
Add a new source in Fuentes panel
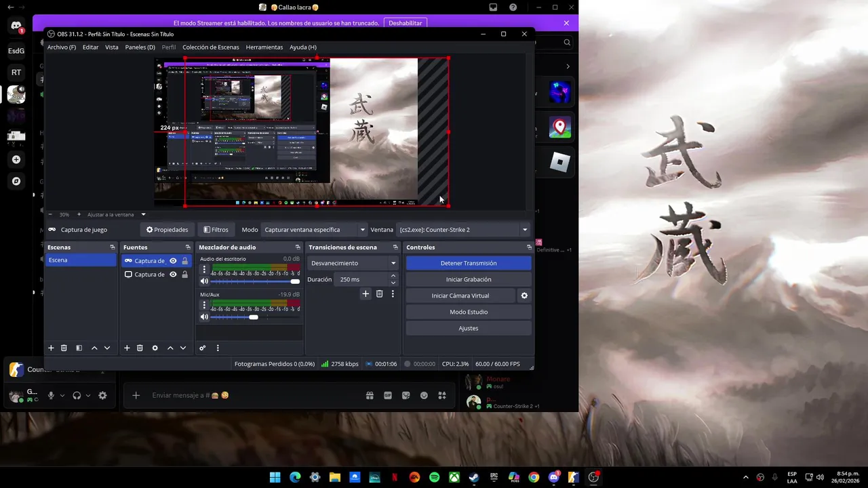(127, 348)
